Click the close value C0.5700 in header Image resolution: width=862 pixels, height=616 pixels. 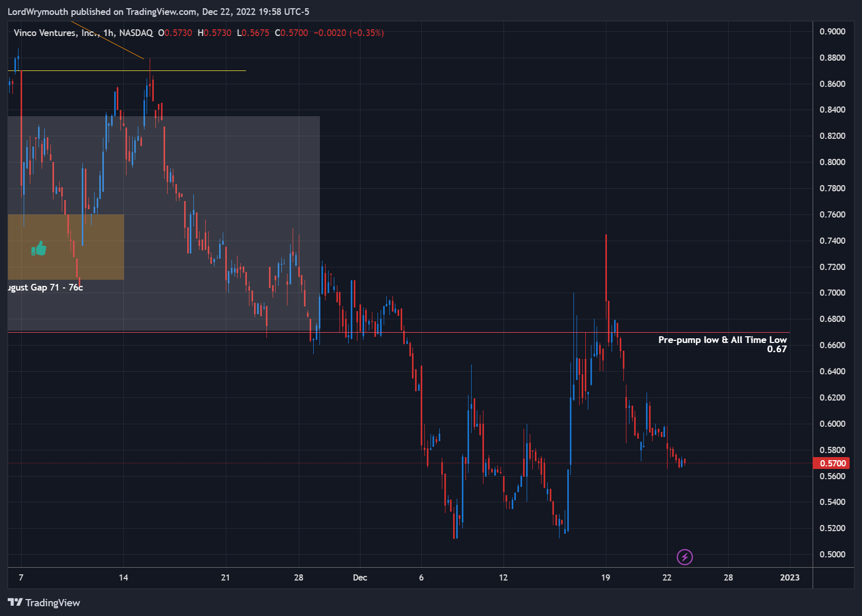tap(291, 33)
